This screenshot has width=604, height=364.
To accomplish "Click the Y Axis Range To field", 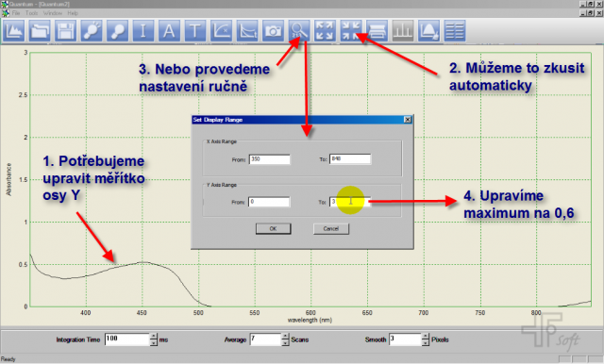I will [350, 202].
